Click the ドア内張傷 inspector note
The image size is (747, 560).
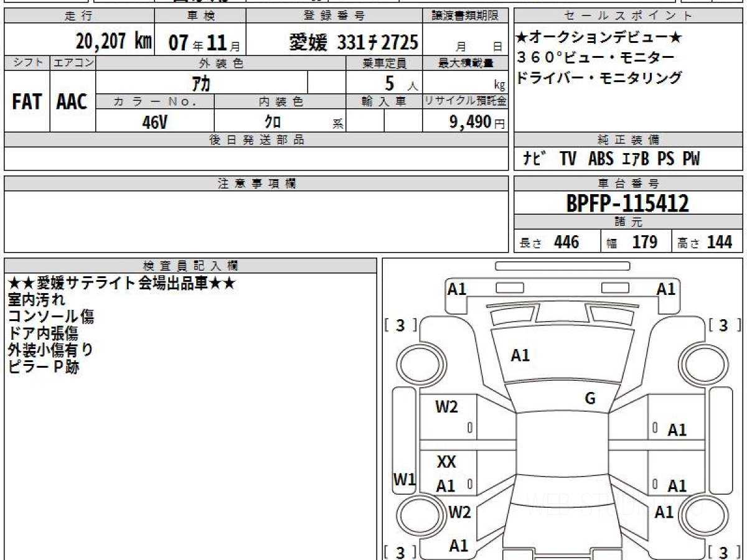44,334
